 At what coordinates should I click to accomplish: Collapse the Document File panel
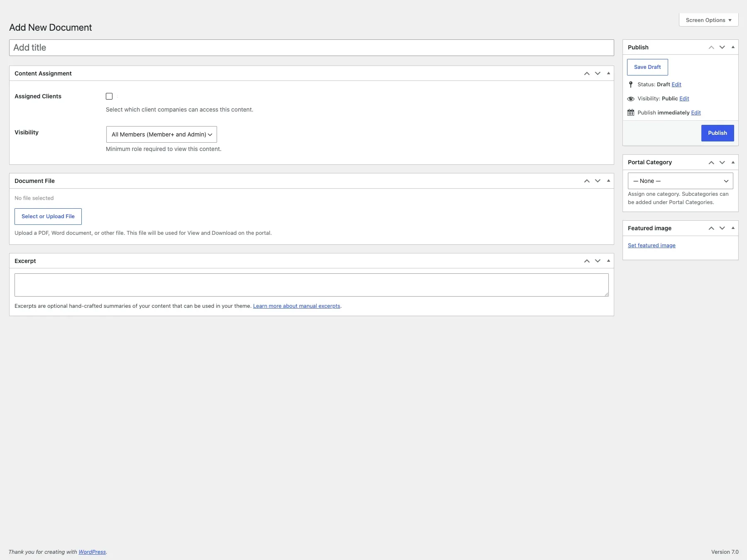point(608,181)
